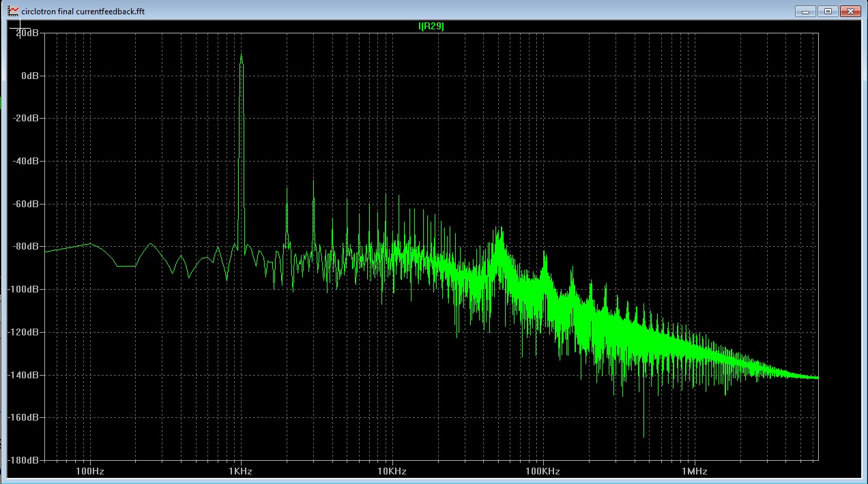Click the -120dB vertical axis label
This screenshot has width=868, height=484.
[23, 332]
